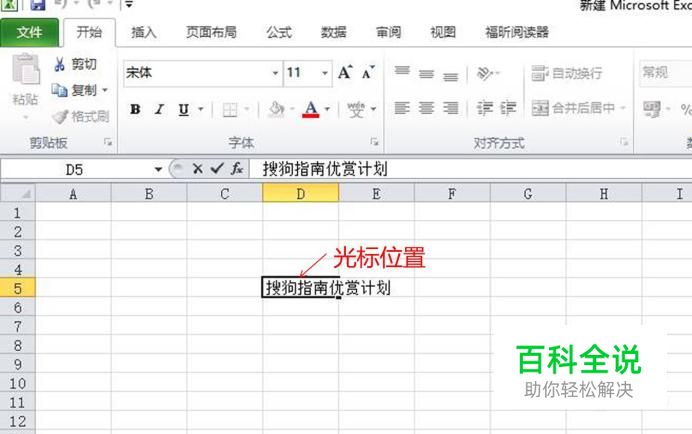
Task: Switch to the View (视图) tab
Action: [x=443, y=32]
